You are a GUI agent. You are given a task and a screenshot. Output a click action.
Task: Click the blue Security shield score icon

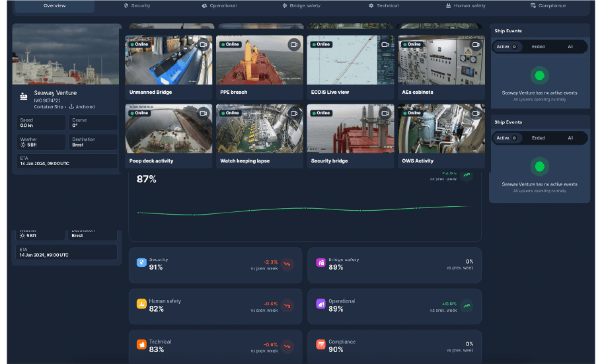[141, 263]
